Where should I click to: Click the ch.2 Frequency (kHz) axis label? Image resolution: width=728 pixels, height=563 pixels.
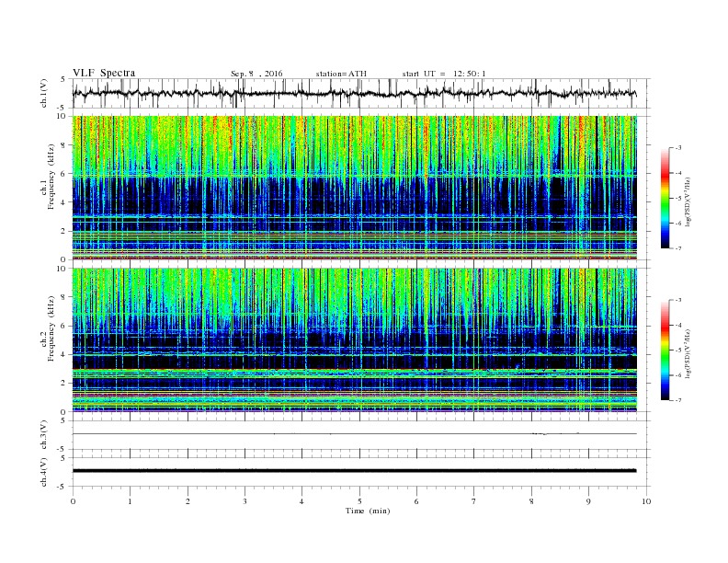pos(48,329)
